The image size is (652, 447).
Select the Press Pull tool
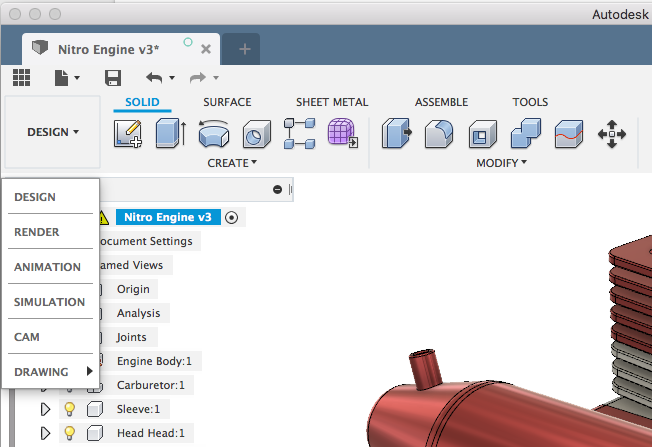coord(395,134)
